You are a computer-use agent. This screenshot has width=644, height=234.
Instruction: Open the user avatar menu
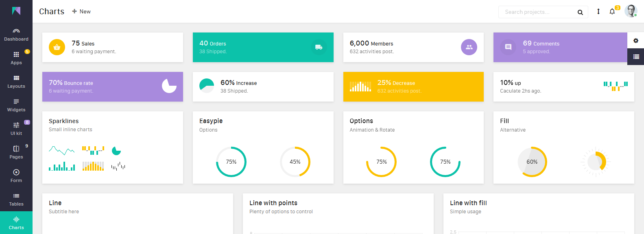click(631, 11)
